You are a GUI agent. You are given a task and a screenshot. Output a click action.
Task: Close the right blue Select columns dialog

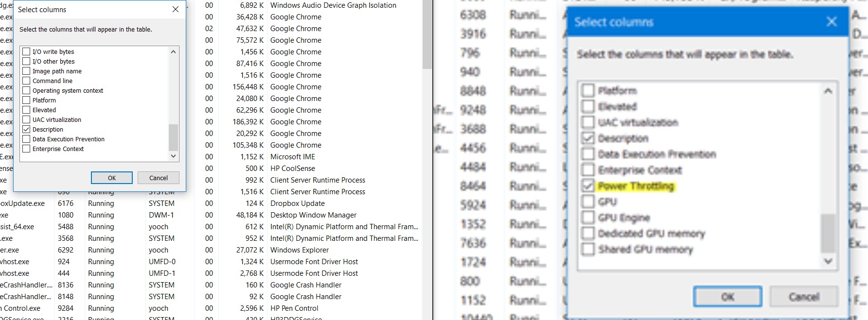(x=832, y=21)
